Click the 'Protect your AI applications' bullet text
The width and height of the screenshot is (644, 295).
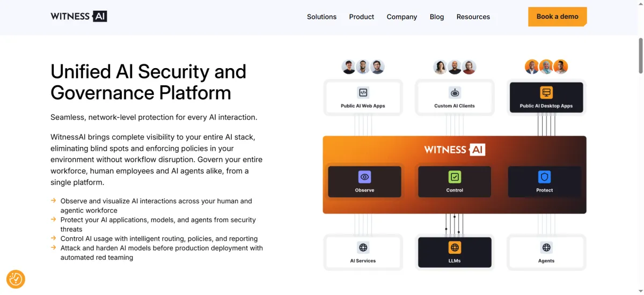[158, 224]
